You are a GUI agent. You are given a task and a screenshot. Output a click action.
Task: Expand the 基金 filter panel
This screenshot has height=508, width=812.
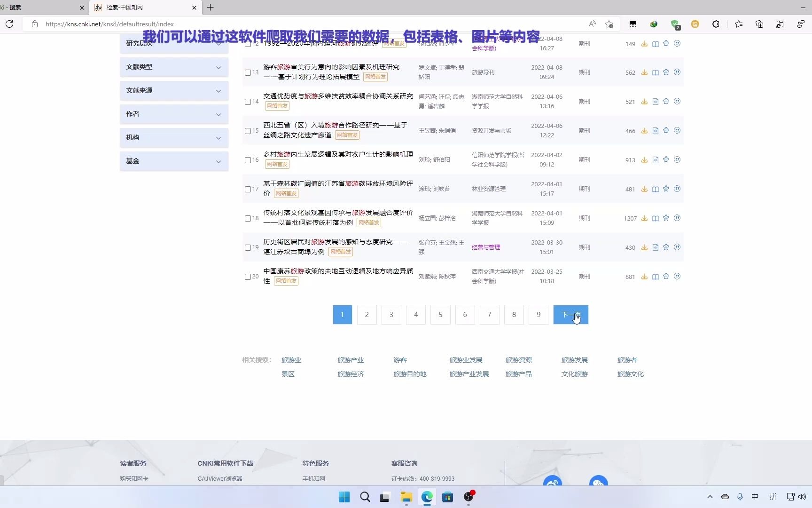tap(174, 161)
